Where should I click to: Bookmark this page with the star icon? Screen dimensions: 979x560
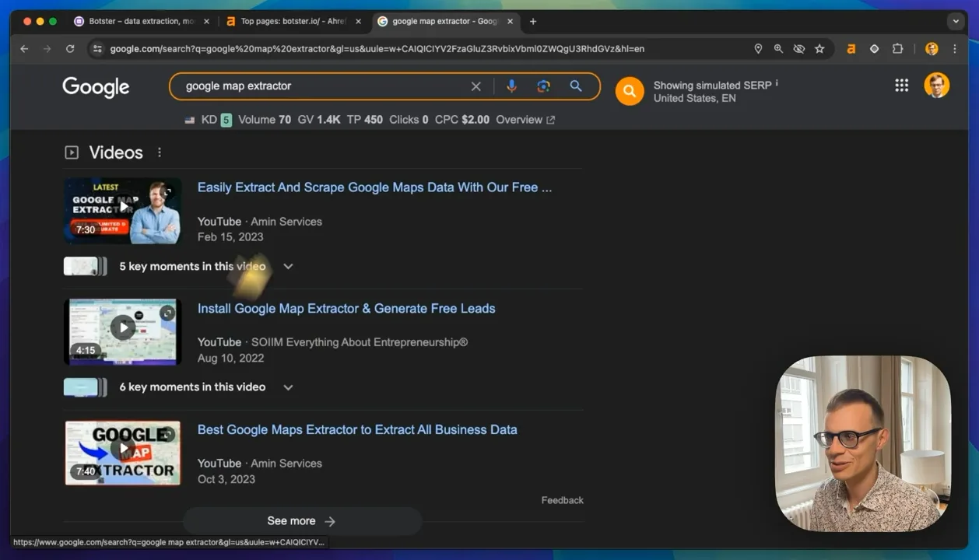(819, 49)
